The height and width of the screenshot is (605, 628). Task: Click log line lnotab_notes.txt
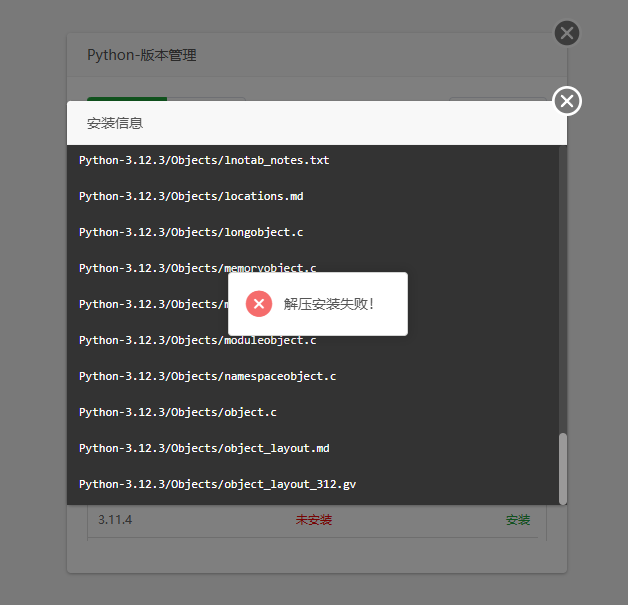click(x=204, y=160)
